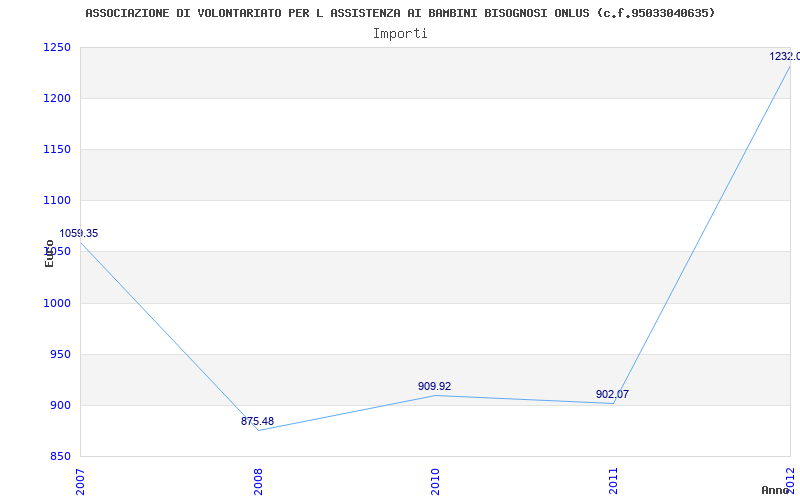
Task: Select the 909.92 data label
Action: coord(434,386)
